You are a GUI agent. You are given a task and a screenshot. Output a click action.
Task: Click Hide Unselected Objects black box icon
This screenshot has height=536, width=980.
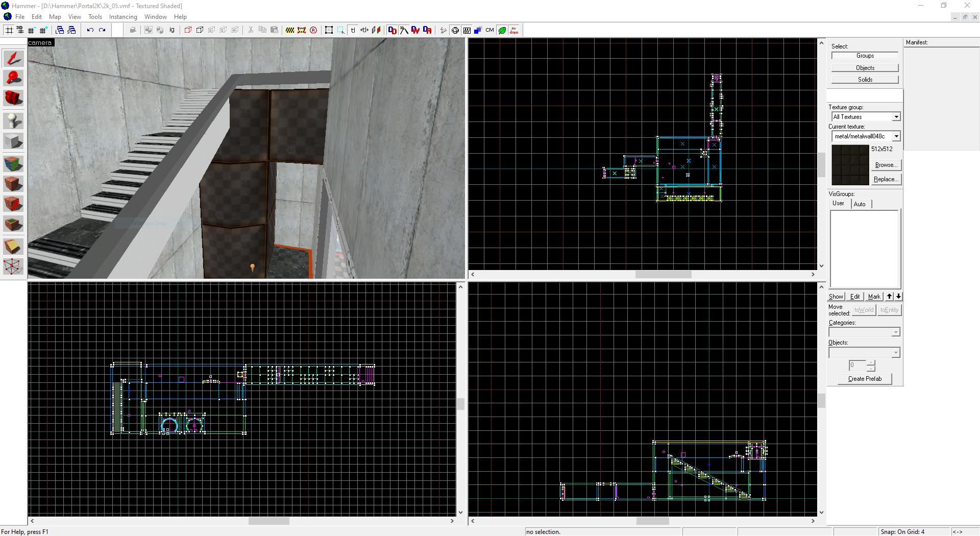coord(200,30)
